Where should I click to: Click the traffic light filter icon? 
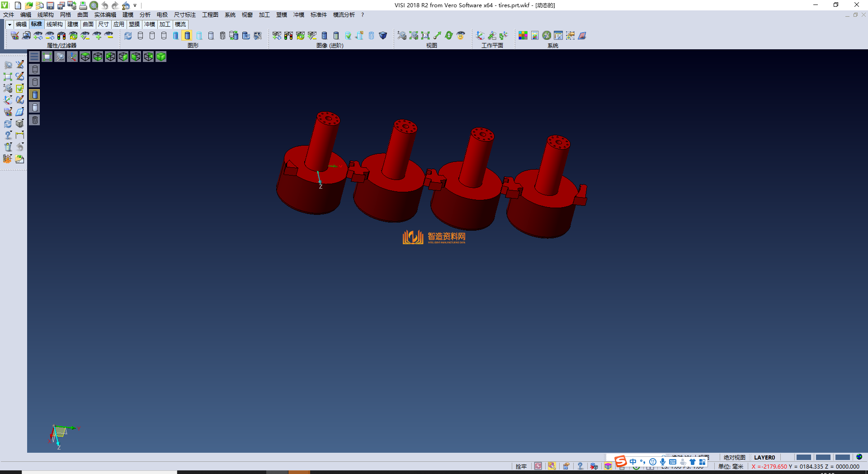61,36
